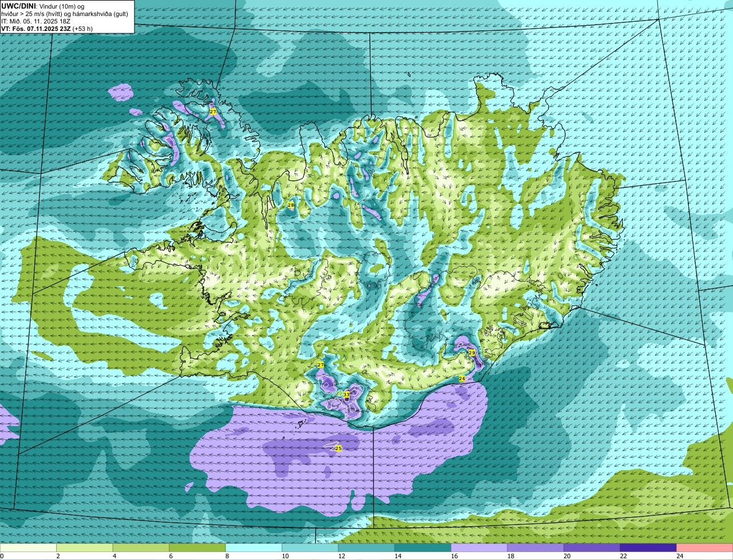Pick the 12–14 m/s teal swatch
Image resolution: width=733 pixels, height=560 pixels.
click(366, 548)
